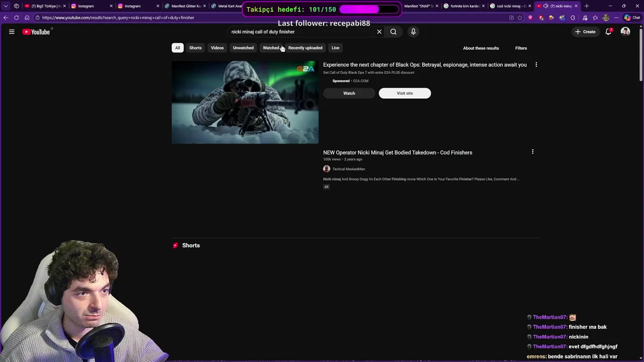Mute the playing nicki minaj tab's speaker icon

pos(546,6)
